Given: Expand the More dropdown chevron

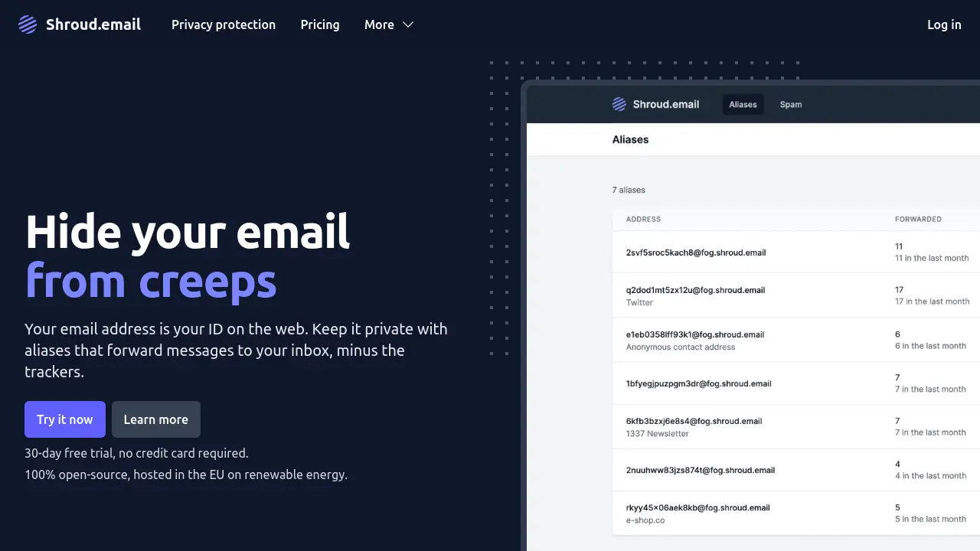Looking at the screenshot, I should click(x=407, y=24).
